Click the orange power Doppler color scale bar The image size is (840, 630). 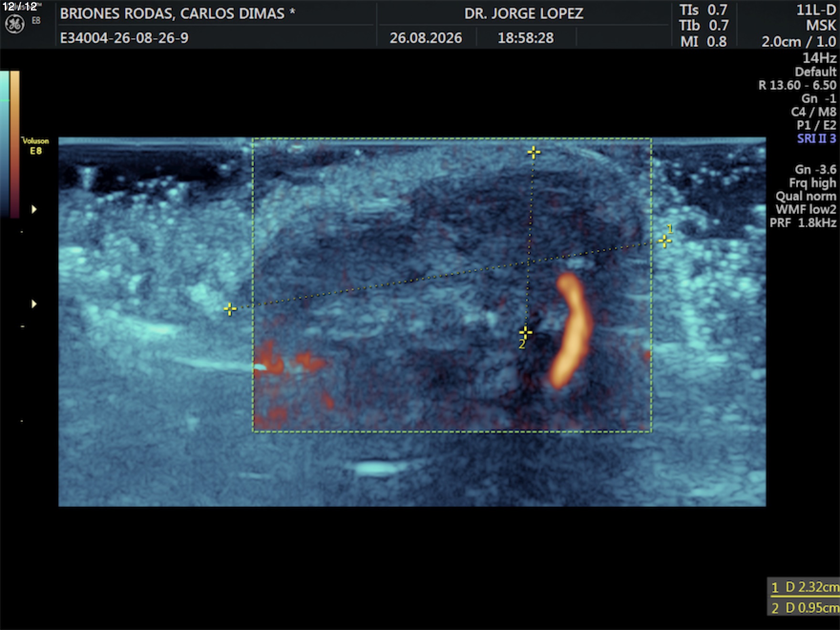click(x=15, y=144)
